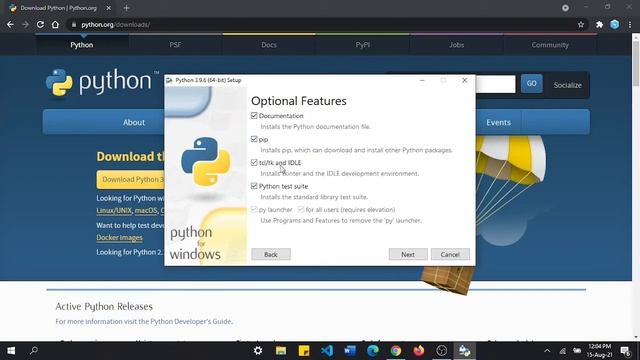Open taskbar search magnifier

point(34,351)
